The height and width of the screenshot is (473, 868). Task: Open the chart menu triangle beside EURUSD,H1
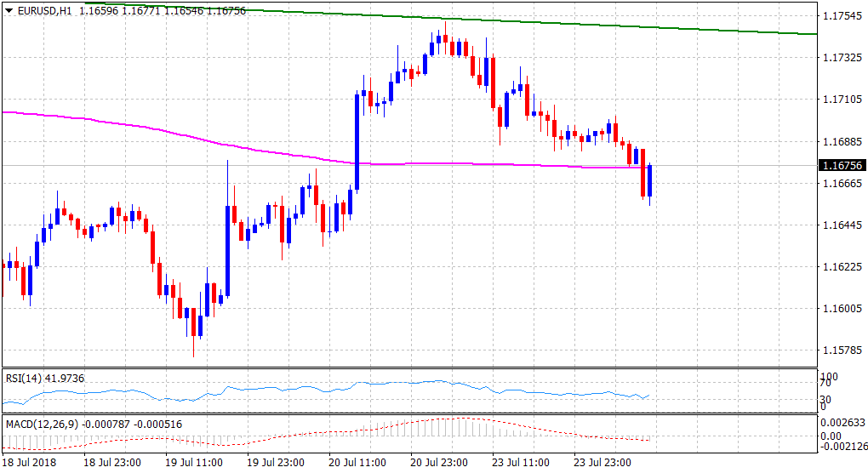9,10
